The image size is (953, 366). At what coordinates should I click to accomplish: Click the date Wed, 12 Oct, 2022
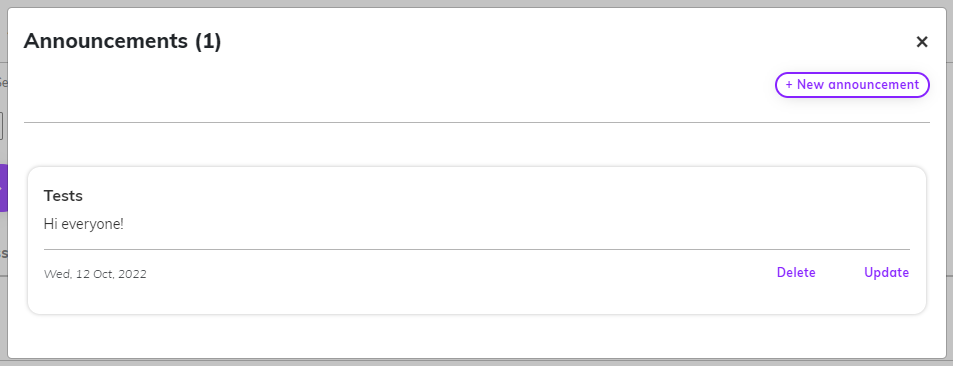click(95, 274)
